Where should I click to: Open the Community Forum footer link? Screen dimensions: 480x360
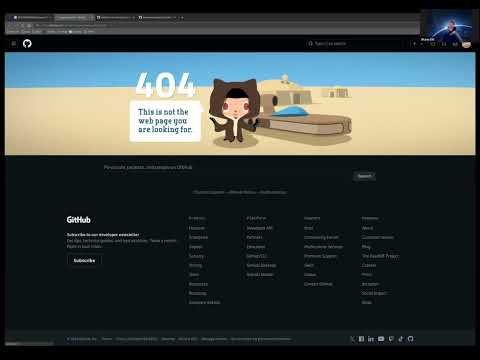click(x=321, y=237)
